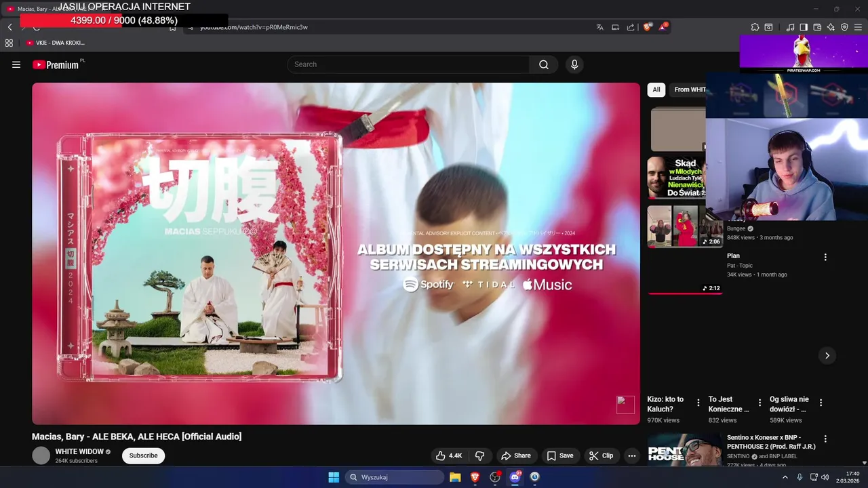Click the share page icon in address bar

tap(631, 27)
